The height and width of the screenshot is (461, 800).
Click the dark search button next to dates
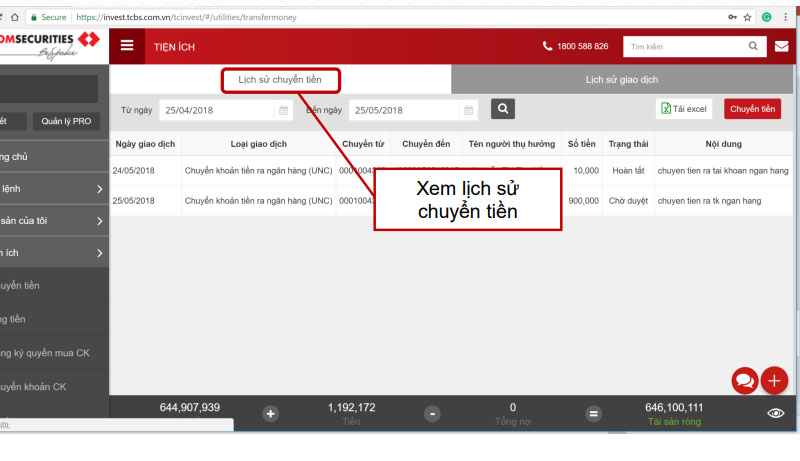pos(503,109)
